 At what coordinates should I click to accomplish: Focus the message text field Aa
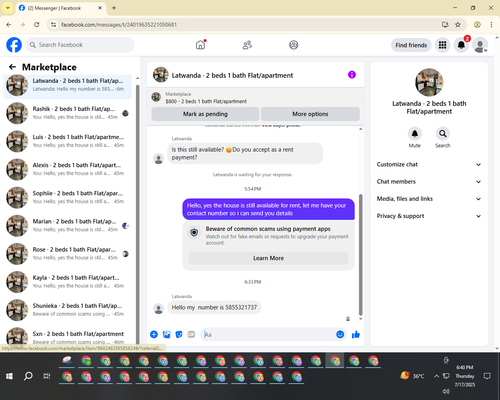(x=269, y=334)
